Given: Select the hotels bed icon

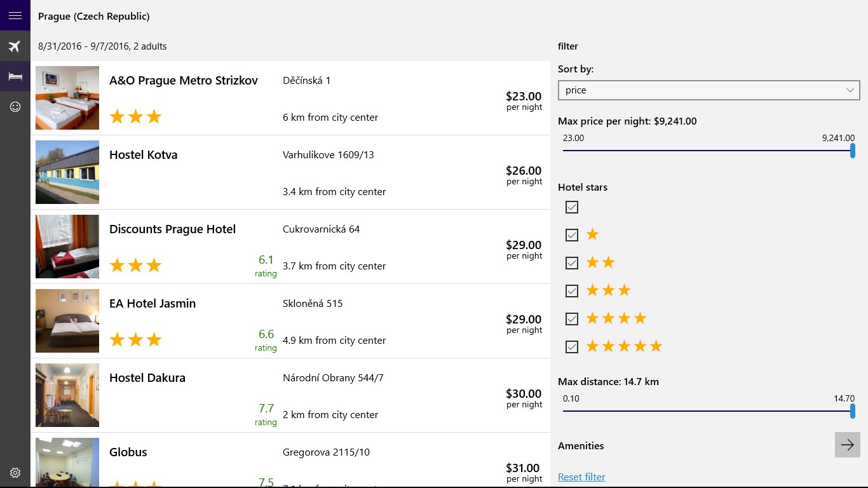Looking at the screenshot, I should tap(15, 77).
